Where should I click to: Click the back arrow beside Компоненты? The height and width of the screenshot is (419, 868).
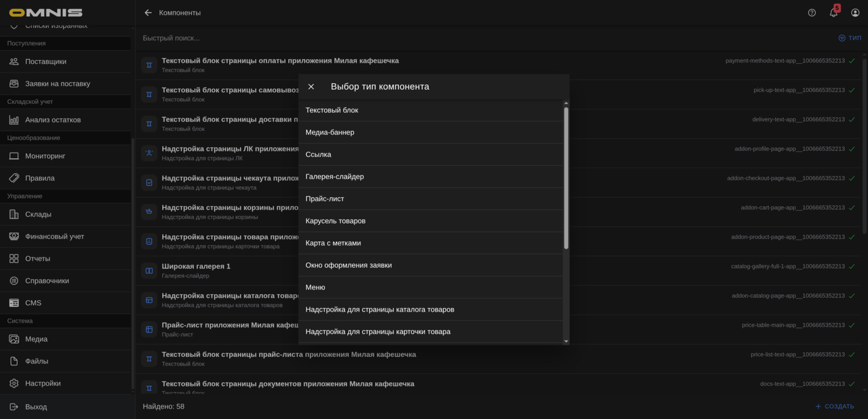coord(147,12)
